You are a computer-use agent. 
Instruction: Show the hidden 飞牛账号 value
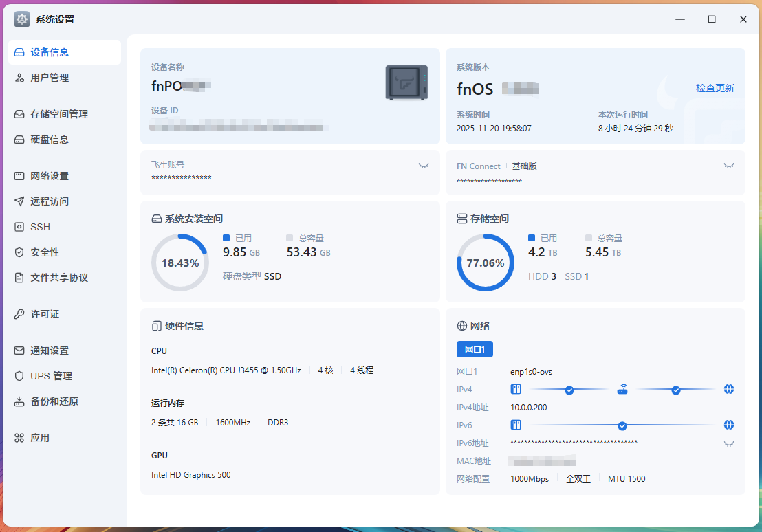(424, 166)
